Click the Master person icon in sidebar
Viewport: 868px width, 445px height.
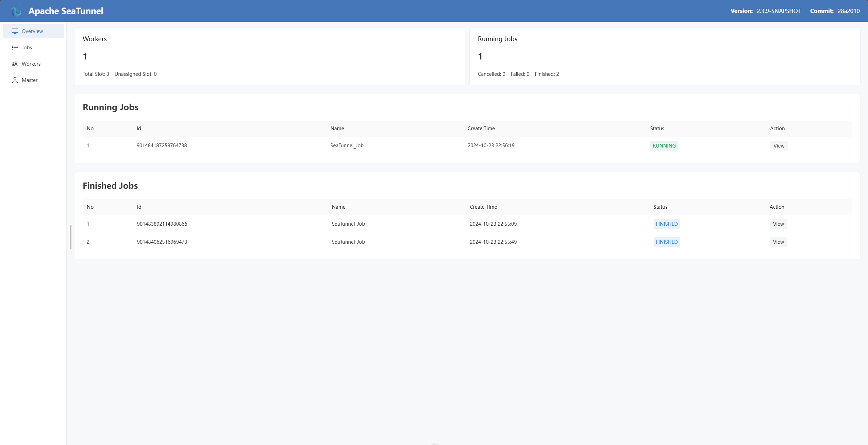pyautogui.click(x=15, y=80)
